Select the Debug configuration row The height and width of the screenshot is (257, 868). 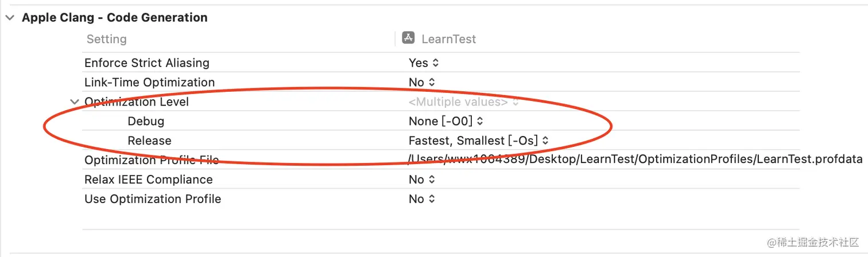tap(146, 122)
